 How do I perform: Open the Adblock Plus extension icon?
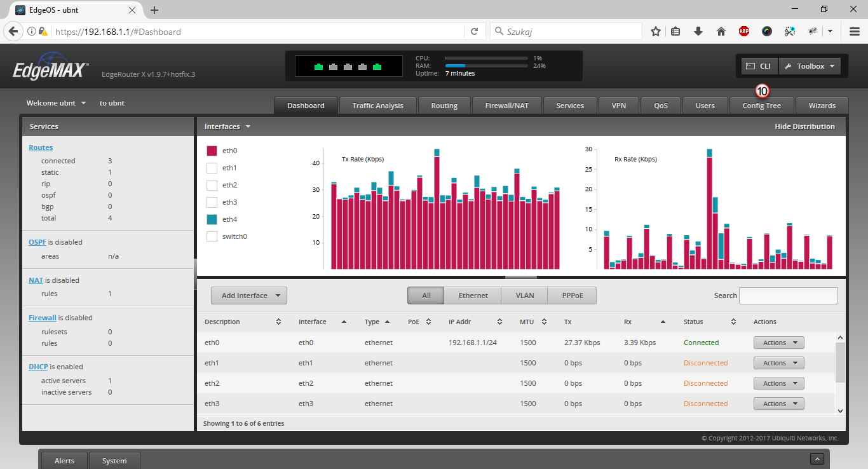tap(744, 31)
